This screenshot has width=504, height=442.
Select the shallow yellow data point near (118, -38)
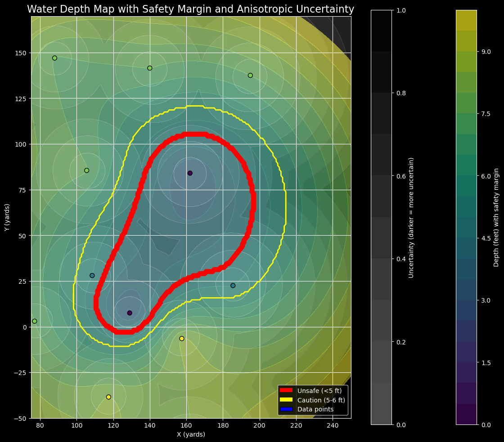coord(108,397)
